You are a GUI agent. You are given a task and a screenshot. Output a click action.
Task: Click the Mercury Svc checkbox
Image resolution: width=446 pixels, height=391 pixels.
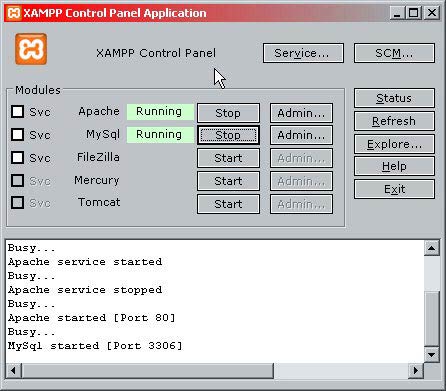[18, 180]
